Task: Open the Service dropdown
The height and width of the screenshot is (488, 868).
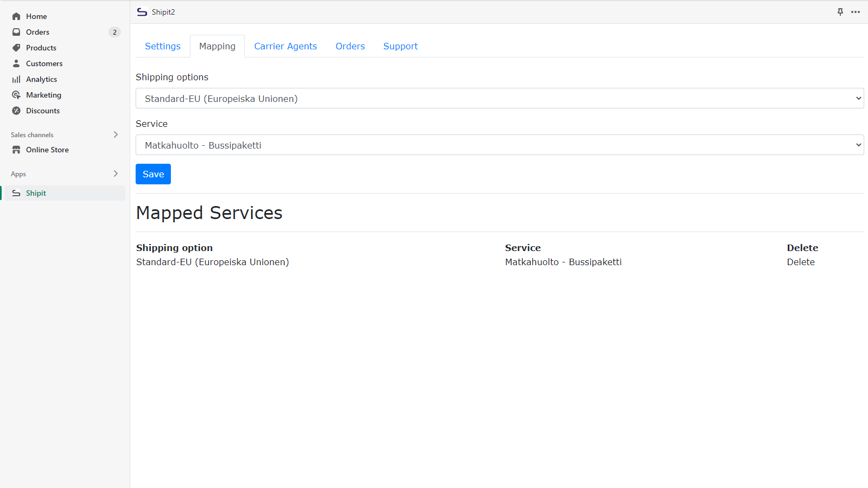Action: point(499,145)
